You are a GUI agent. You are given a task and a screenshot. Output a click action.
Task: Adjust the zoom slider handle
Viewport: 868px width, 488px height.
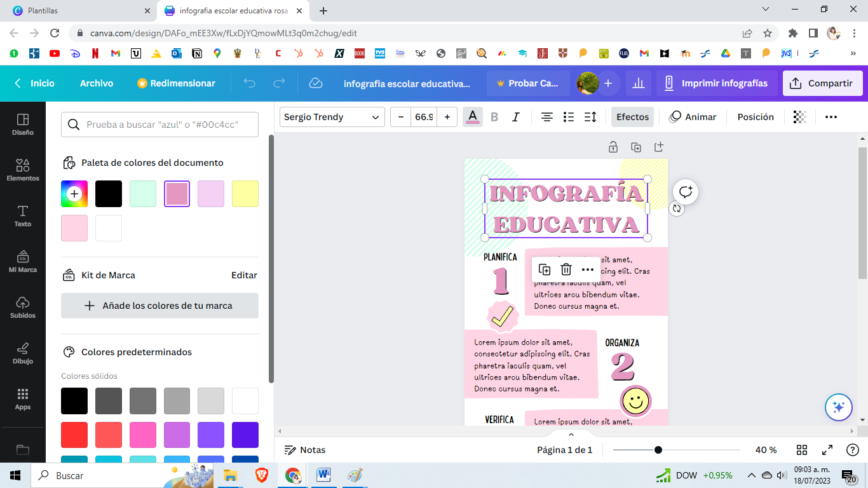pos(658,450)
